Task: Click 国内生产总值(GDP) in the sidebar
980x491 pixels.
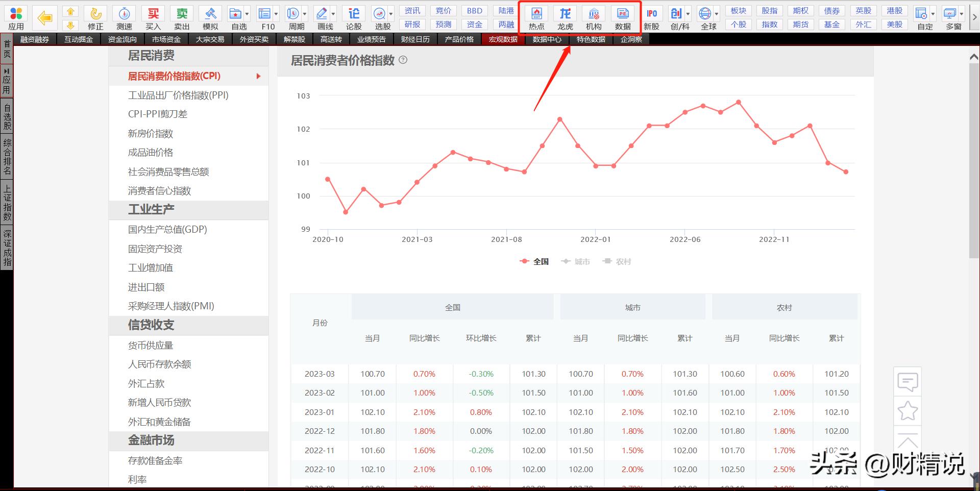Action: tap(167, 229)
